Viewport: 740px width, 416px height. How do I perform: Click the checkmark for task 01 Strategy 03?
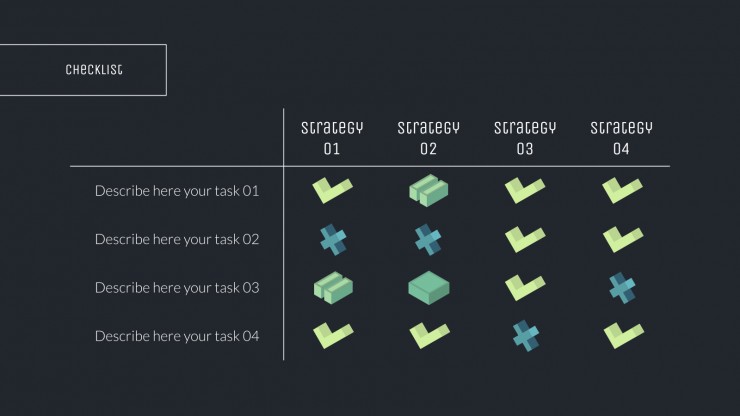pos(525,190)
